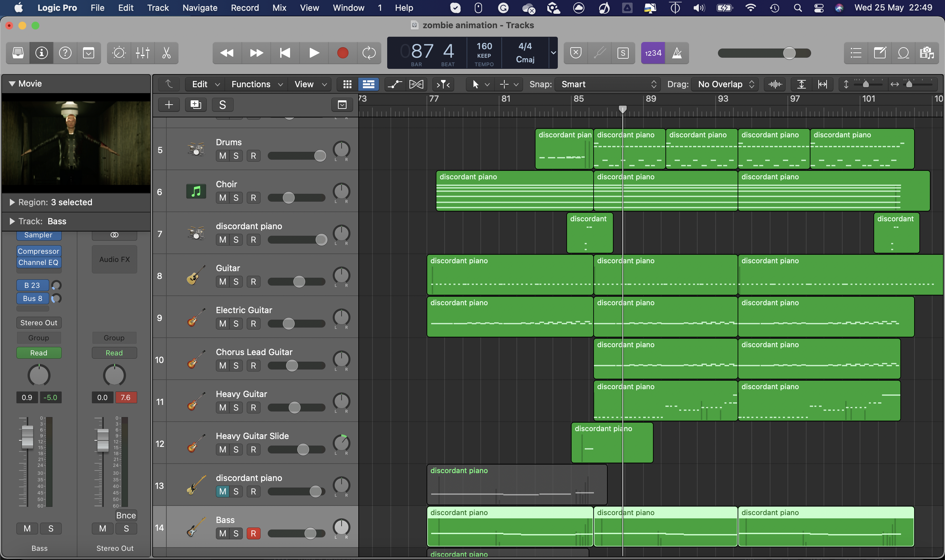The image size is (945, 560).
Task: Click the Choir track music note icon
Action: (x=196, y=191)
